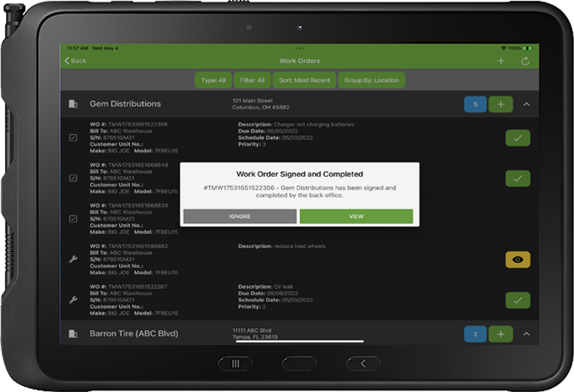This screenshot has width=574, height=392.
Task: Tap the green plus button on Barron Tire row
Action: pos(501,334)
